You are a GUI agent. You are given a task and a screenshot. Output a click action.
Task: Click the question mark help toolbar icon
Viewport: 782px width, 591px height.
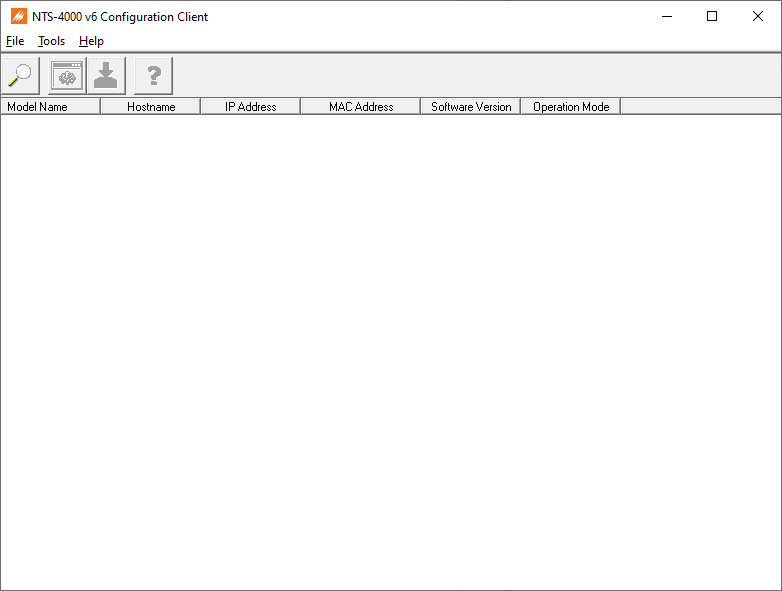point(154,76)
